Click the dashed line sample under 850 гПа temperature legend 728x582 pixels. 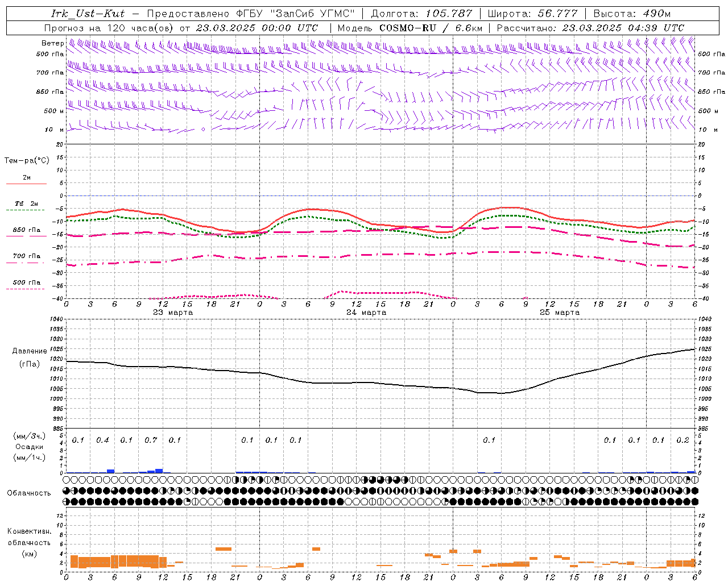(26, 236)
